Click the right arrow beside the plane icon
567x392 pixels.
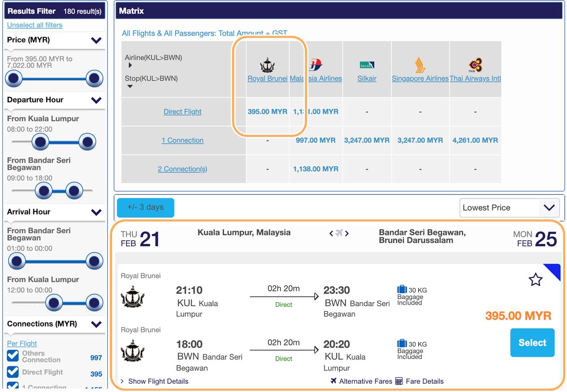coord(347,233)
